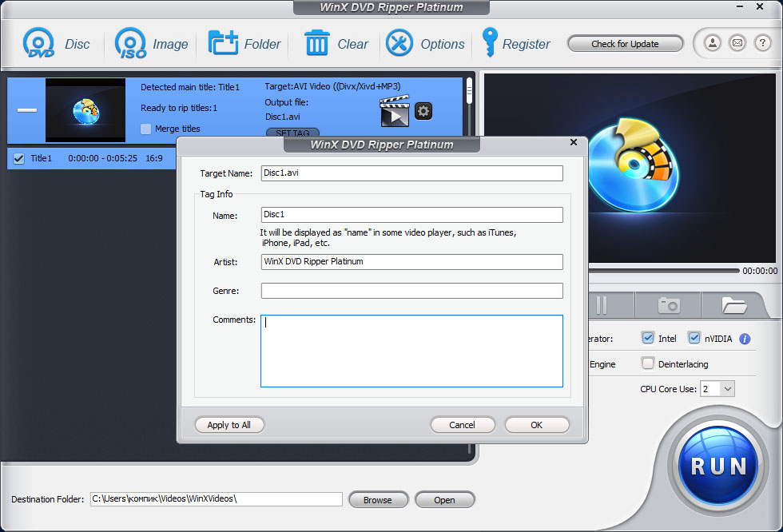
Task: Click the Destination Folder path field
Action: [217, 499]
